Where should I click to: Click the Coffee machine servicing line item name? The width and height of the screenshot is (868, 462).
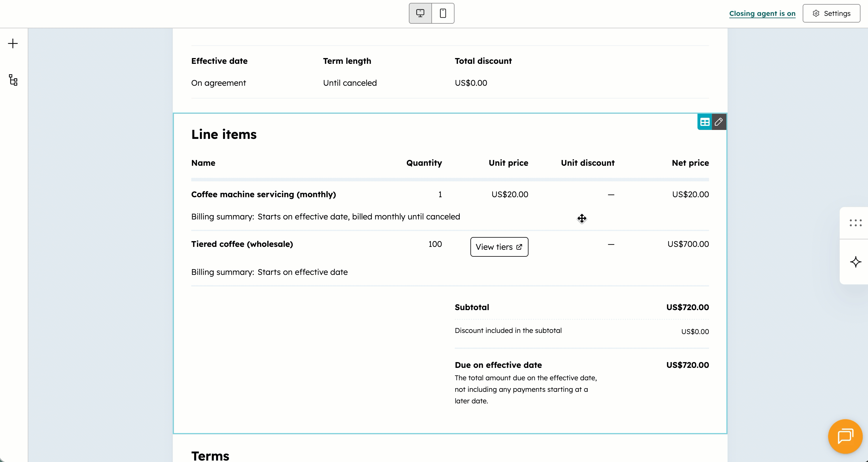263,194
